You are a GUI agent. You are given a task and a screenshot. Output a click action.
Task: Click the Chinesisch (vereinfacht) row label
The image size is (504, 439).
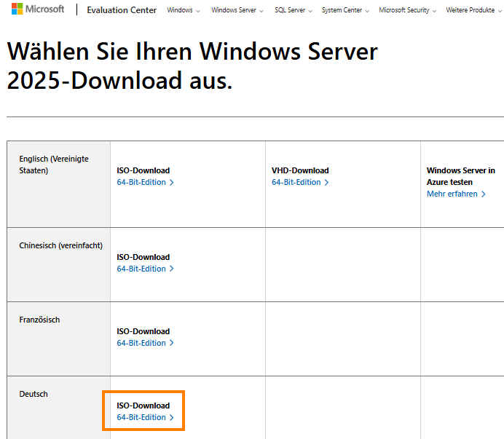point(60,246)
